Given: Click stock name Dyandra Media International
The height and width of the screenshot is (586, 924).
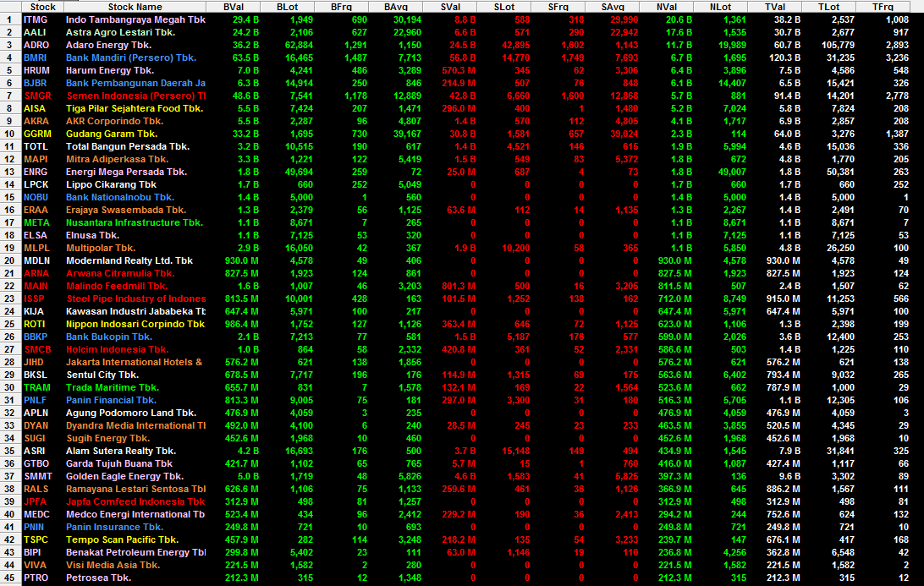Looking at the screenshot, I should 135,425.
